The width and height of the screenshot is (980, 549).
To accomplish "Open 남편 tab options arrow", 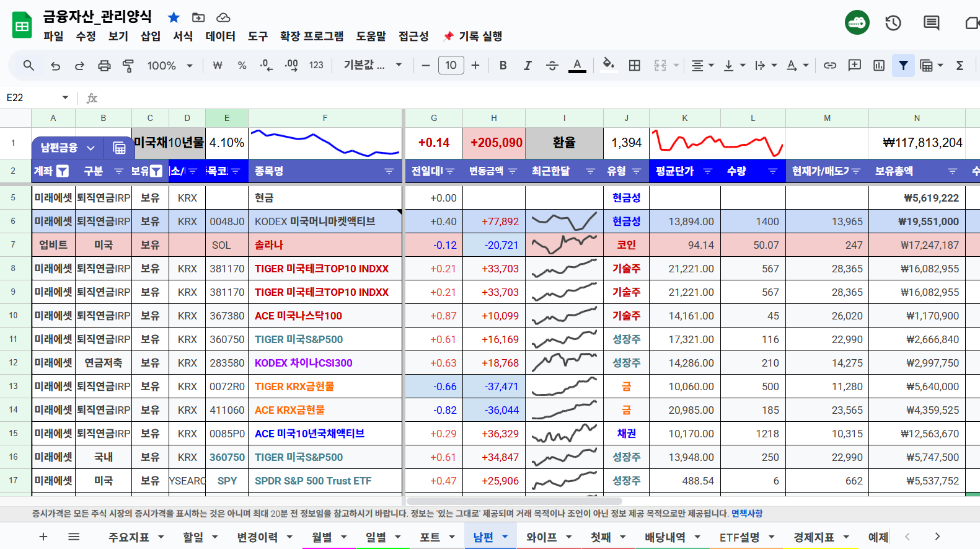I will (505, 537).
